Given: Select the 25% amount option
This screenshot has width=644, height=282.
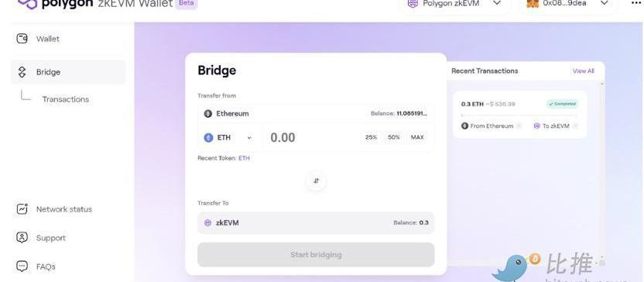Looking at the screenshot, I should coord(371,137).
